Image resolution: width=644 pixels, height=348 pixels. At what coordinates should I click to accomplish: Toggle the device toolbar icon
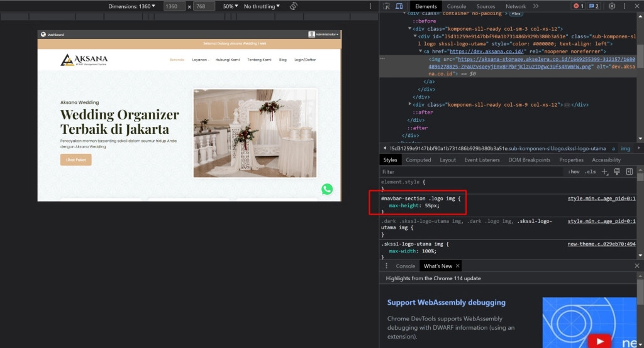click(399, 6)
